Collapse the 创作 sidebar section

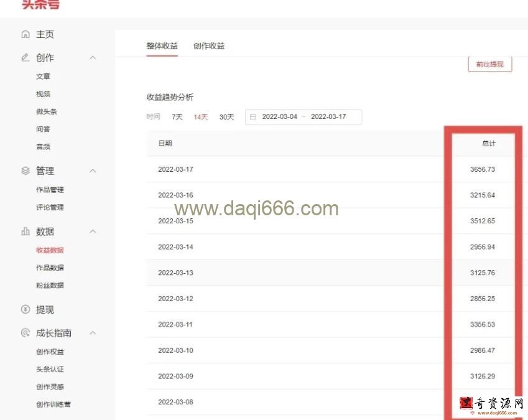[93, 58]
